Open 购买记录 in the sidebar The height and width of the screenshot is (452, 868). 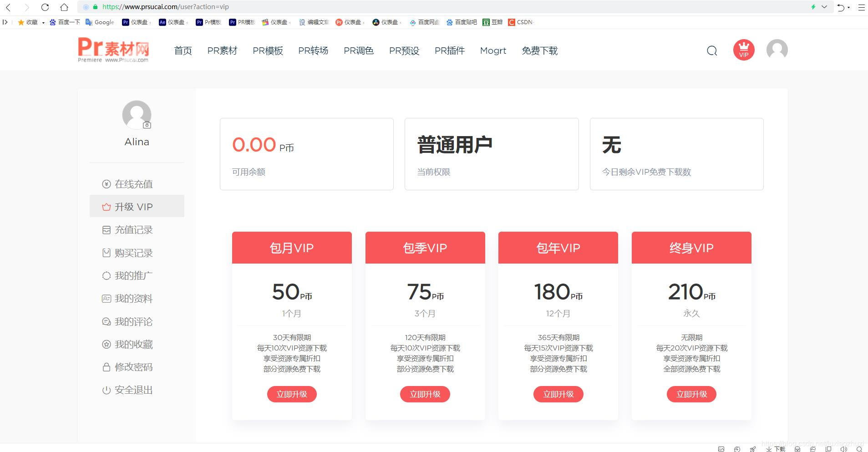click(x=137, y=253)
